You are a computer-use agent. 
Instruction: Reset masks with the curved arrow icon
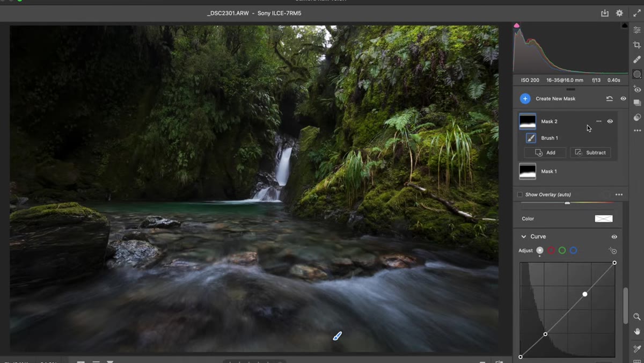(609, 99)
